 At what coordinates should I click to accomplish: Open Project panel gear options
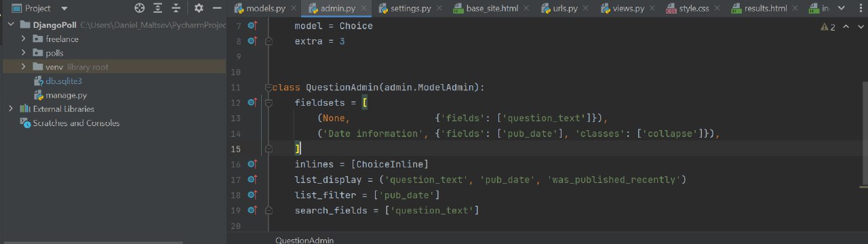[199, 8]
